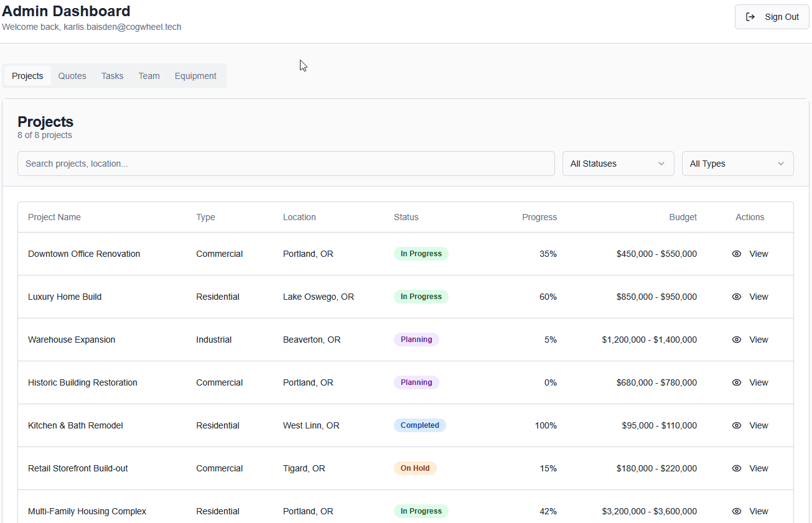
Task: Open the Equipment tab
Action: pyautogui.click(x=195, y=76)
